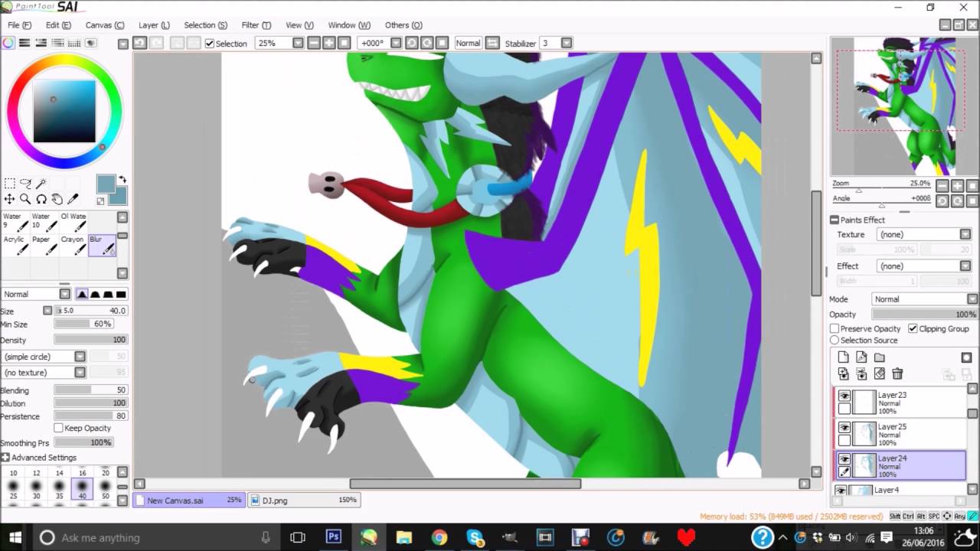Select the Hand pan tool
980x551 pixels.
57,199
